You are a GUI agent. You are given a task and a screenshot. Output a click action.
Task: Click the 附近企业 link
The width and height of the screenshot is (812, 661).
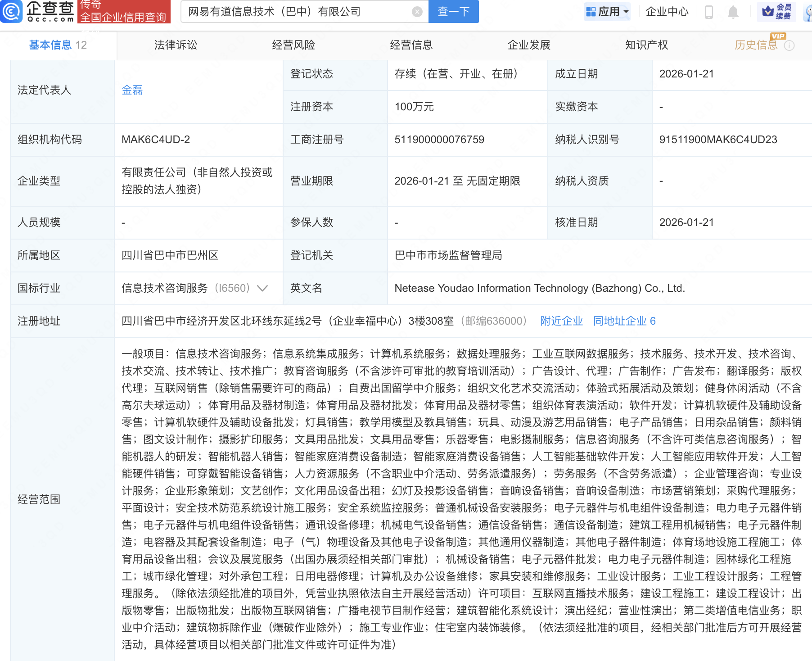point(561,321)
